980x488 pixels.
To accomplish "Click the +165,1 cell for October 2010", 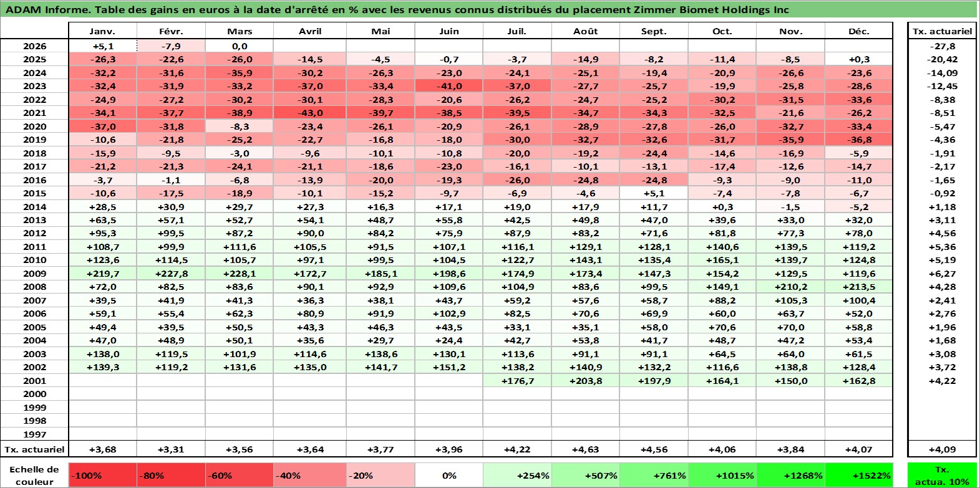I will click(x=722, y=260).
